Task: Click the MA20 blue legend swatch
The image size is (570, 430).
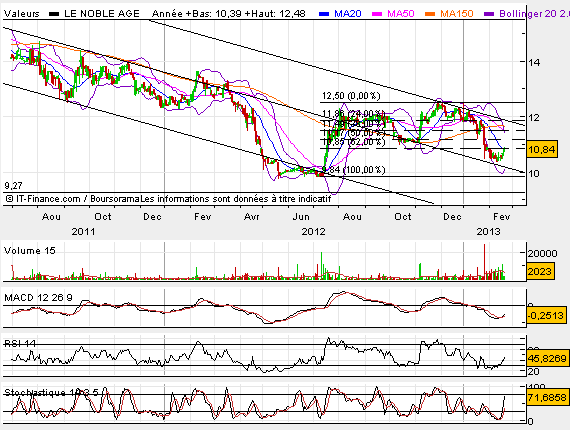Action: pyautogui.click(x=324, y=14)
